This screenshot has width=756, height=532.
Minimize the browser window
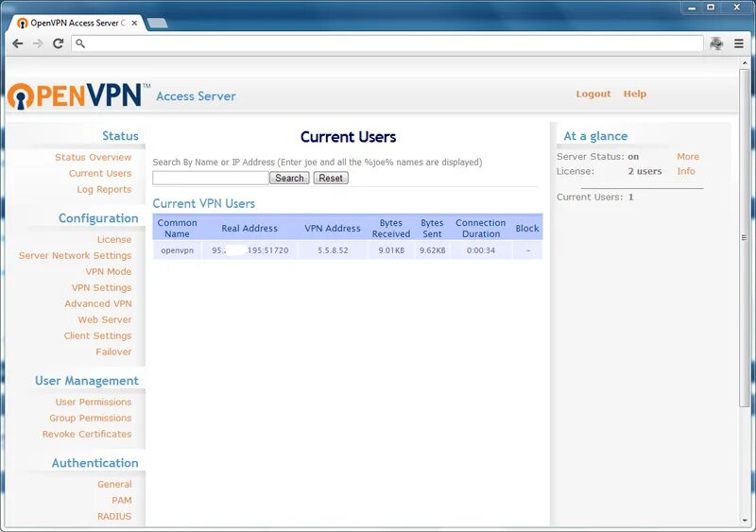[x=692, y=8]
